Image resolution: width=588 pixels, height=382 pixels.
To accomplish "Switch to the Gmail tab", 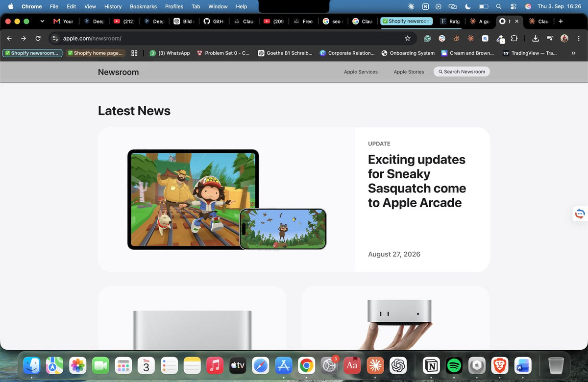I will point(64,21).
